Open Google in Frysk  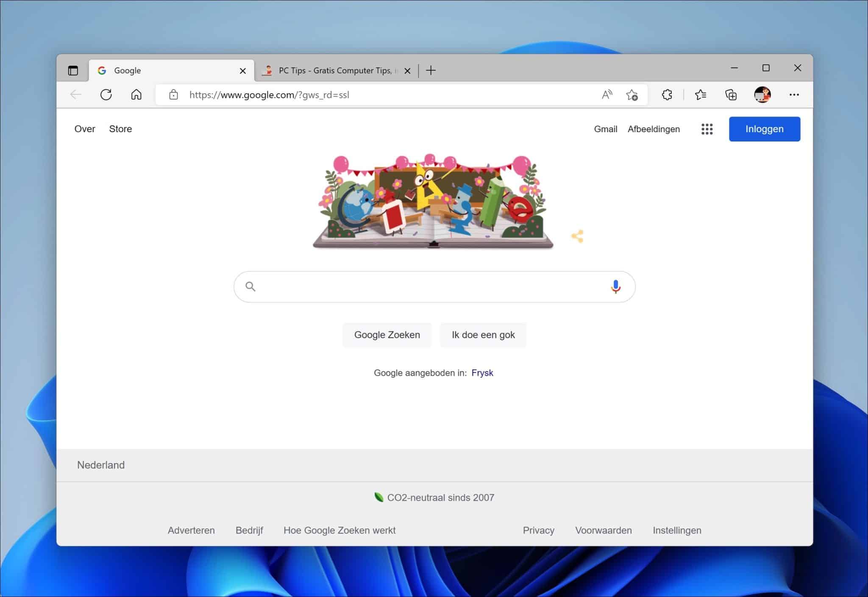pyautogui.click(x=482, y=373)
